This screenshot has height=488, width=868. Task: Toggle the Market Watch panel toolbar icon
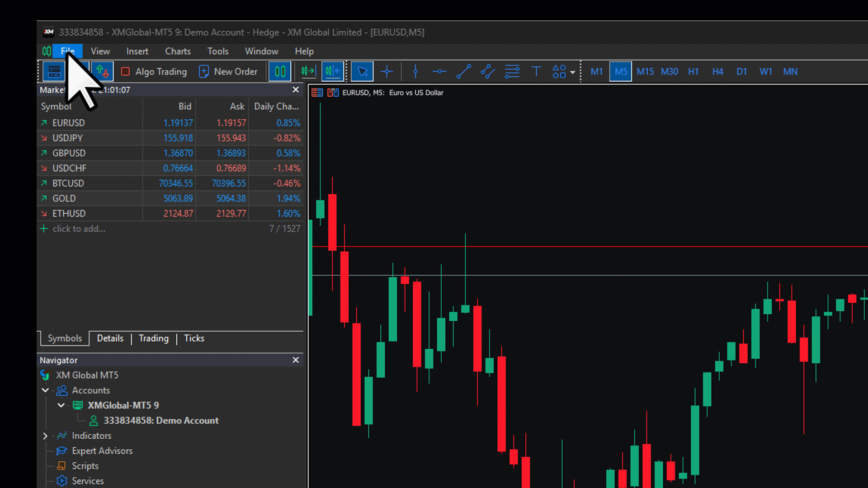[x=54, y=71]
